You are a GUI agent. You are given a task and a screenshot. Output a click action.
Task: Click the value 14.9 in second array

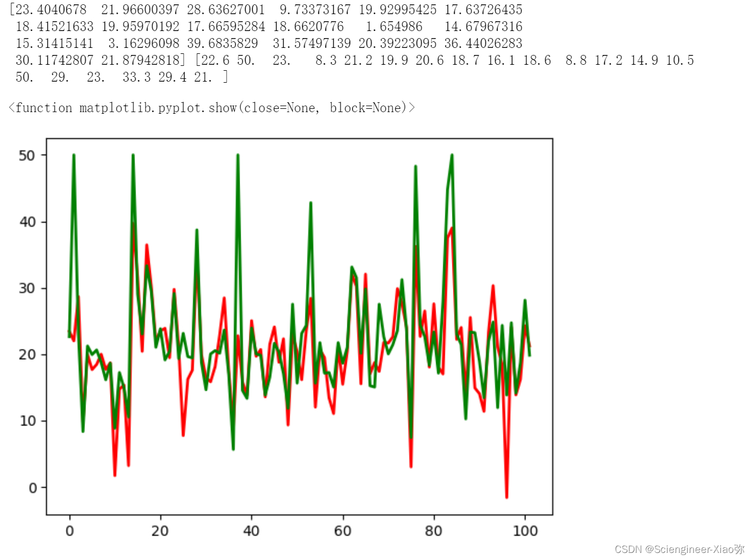644,60
